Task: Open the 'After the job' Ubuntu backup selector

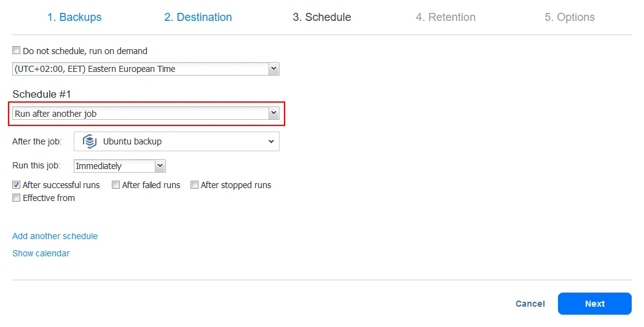Action: coord(176,141)
